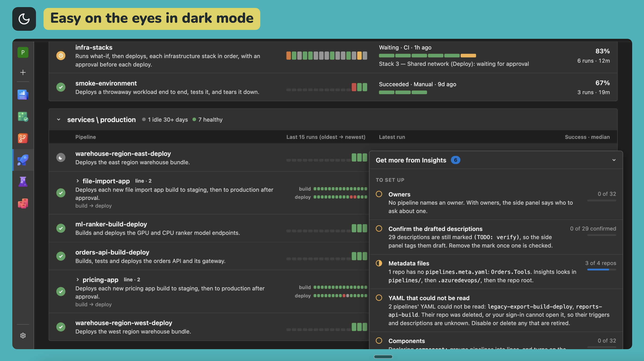644x361 pixels.
Task: Click Succeeded · Manual · 9d ago status
Action: tap(418, 84)
